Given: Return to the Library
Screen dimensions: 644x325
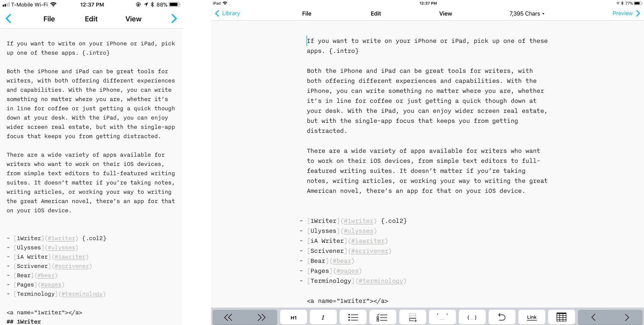Looking at the screenshot, I should click(x=227, y=13).
